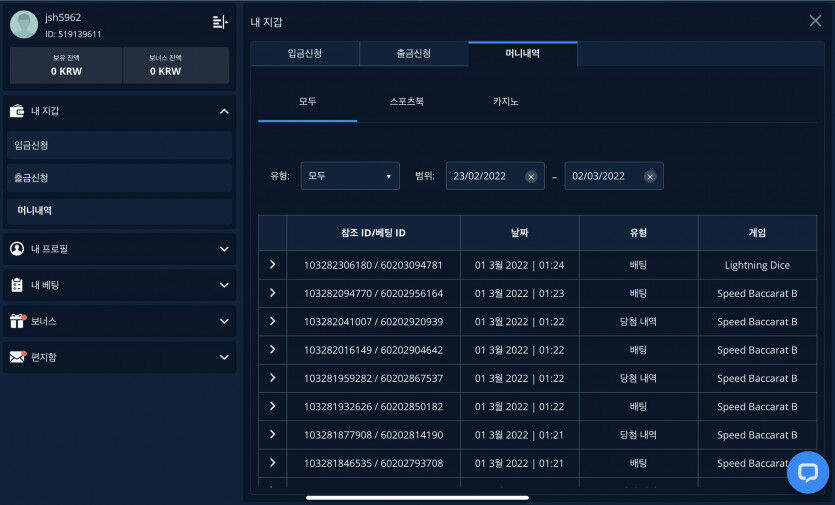This screenshot has height=505, width=835.
Task: Close the 내 지갑 panel
Action: pyautogui.click(x=815, y=21)
